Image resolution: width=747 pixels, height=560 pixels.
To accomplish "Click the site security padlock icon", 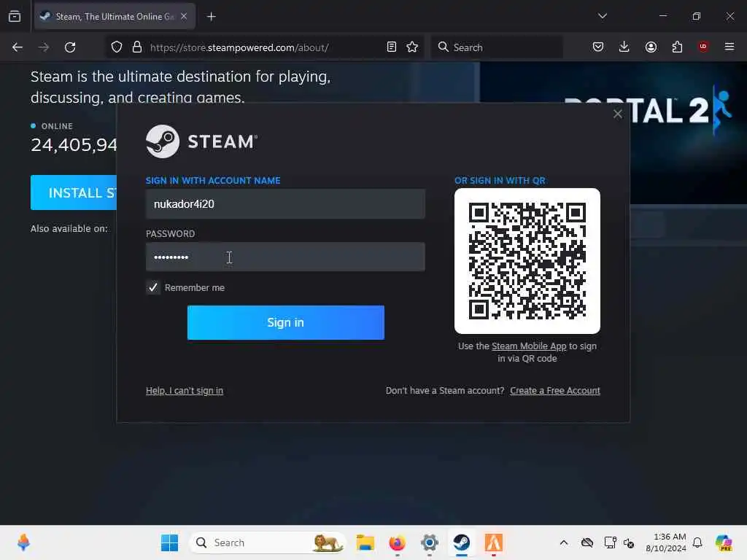I will [137, 47].
